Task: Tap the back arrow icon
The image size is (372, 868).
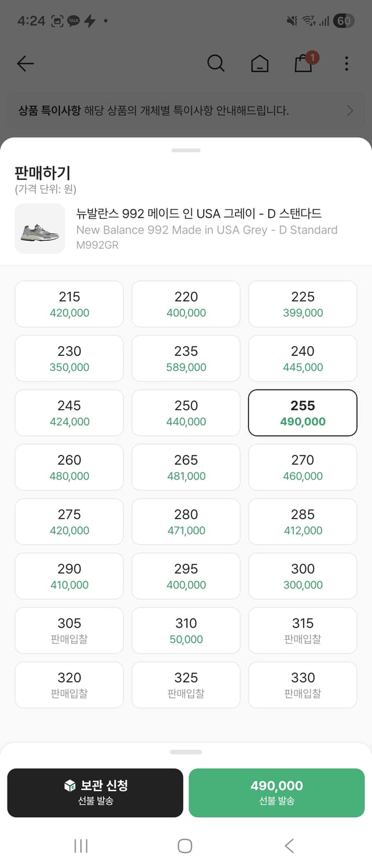Action: [x=25, y=64]
